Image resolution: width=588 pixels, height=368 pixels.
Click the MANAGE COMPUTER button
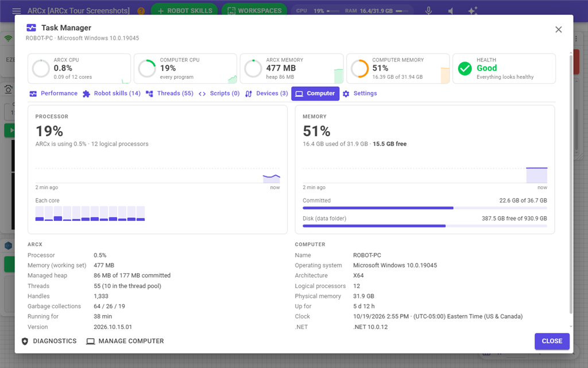125,341
